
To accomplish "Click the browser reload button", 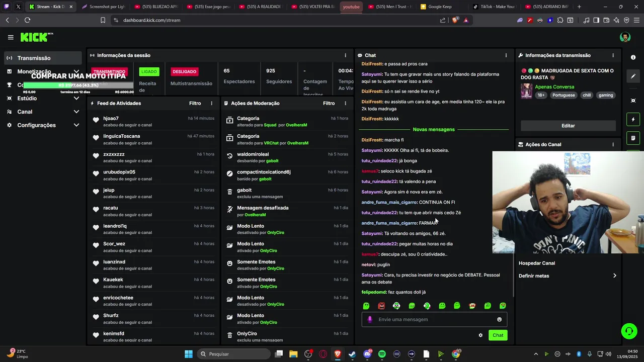I will point(27,20).
